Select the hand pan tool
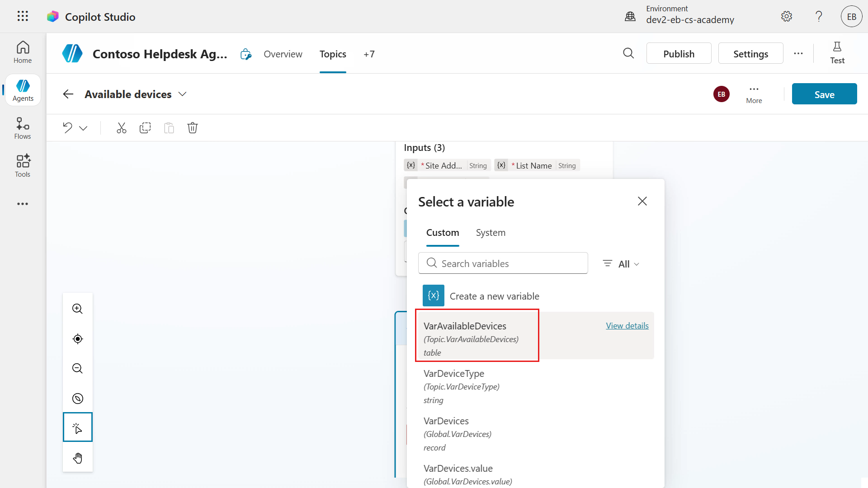Viewport: 868px width, 488px height. [x=78, y=458]
